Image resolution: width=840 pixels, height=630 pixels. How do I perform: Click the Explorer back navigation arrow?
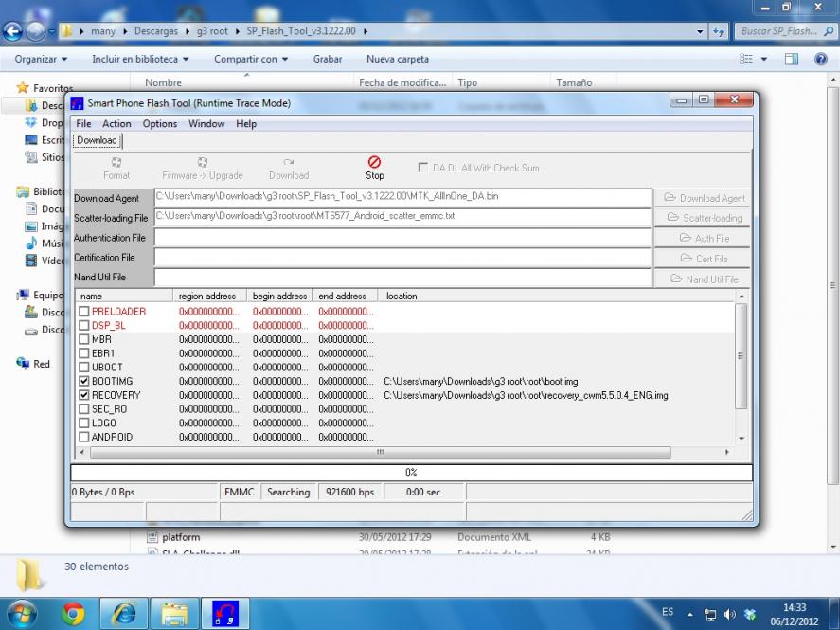click(13, 31)
